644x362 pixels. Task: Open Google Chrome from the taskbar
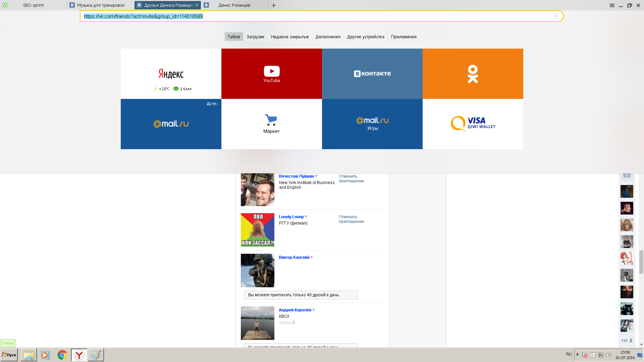click(62, 355)
